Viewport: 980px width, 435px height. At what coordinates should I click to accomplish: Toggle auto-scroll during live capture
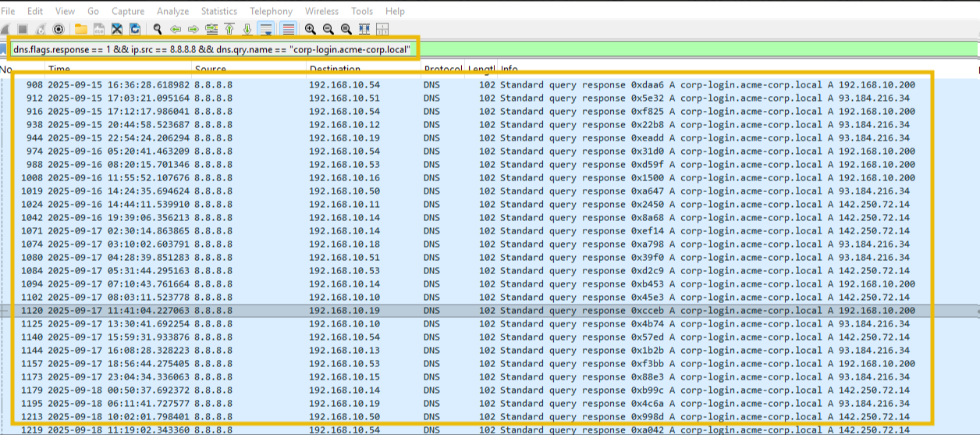click(266, 29)
